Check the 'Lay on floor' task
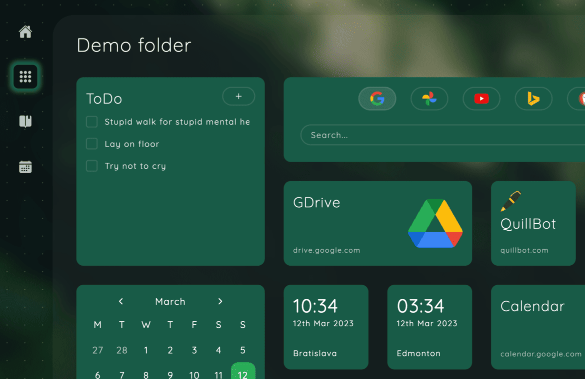 pos(92,144)
